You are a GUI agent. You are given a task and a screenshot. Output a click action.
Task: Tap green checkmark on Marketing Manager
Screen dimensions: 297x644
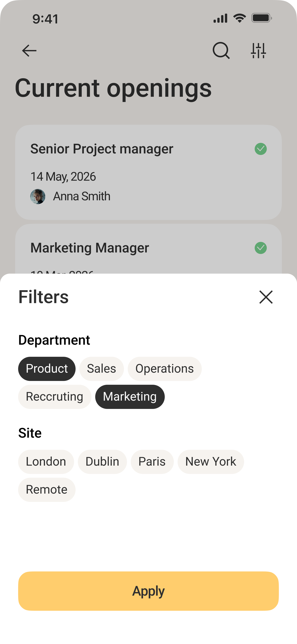point(261,248)
